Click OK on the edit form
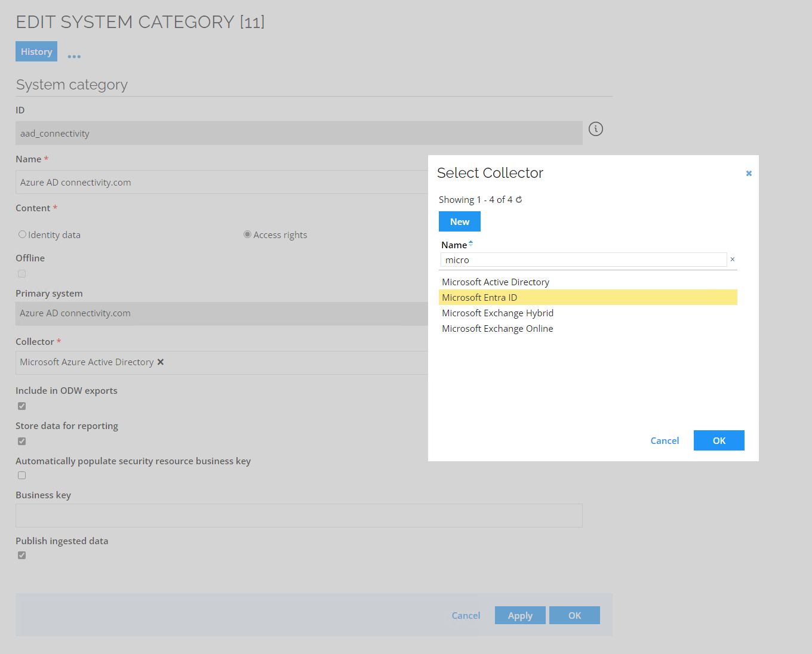The width and height of the screenshot is (812, 654). (x=574, y=615)
